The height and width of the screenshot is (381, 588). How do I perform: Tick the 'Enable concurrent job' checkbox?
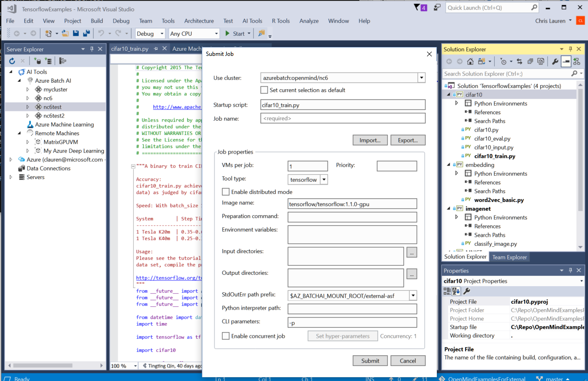tap(226, 336)
